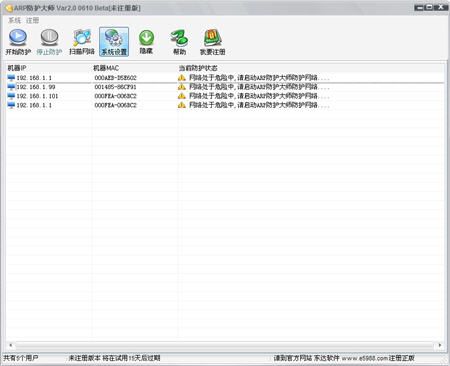Image resolution: width=450 pixels, height=366 pixels.
Task: Click computer icon beside 192.168.1.101
Action: [x=11, y=96]
